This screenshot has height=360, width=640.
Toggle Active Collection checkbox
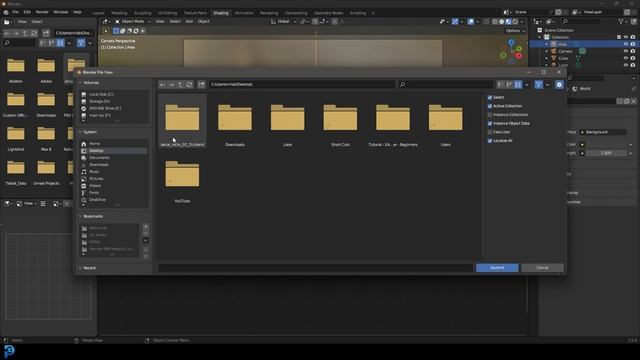(x=490, y=106)
